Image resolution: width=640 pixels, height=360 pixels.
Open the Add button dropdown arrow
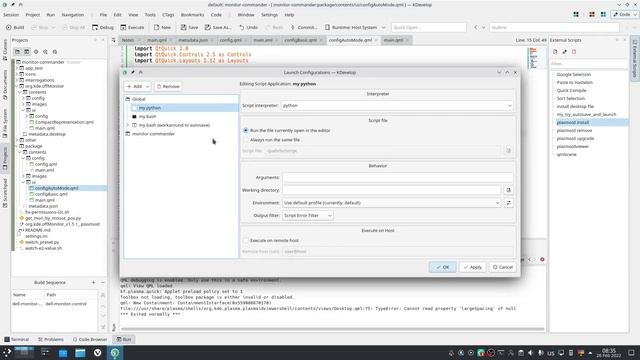click(x=147, y=87)
